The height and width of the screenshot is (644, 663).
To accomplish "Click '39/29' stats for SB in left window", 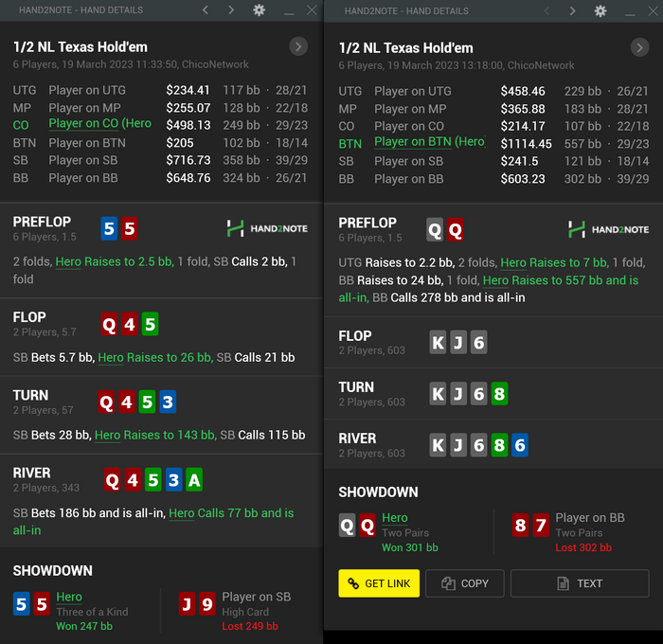I will tap(292, 160).
